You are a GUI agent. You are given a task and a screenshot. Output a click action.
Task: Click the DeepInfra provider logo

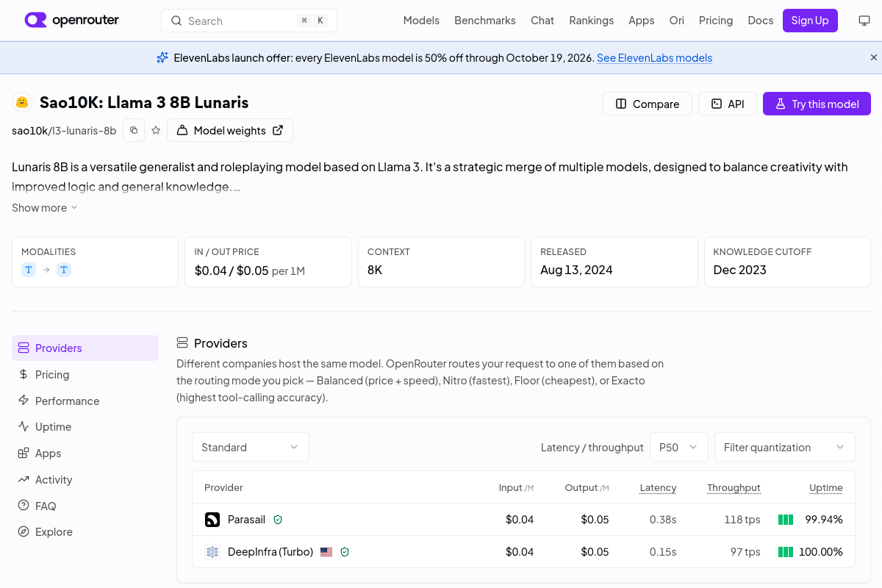pos(212,552)
